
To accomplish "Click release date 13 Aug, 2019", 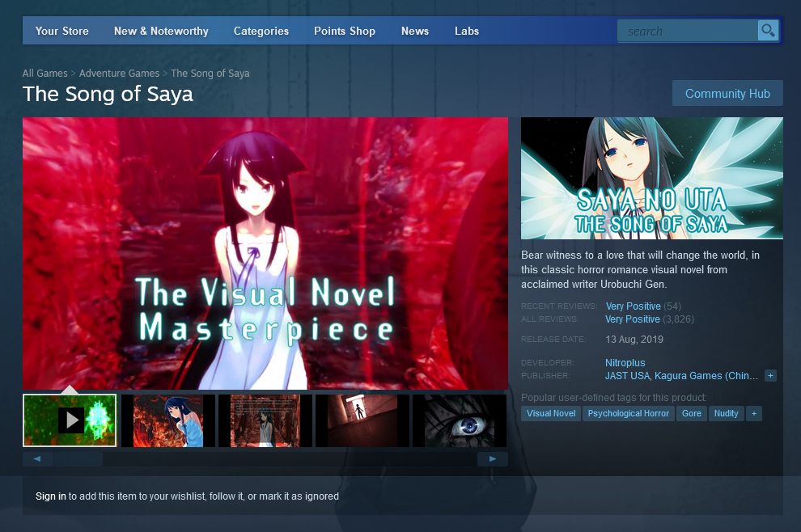I will click(634, 340).
